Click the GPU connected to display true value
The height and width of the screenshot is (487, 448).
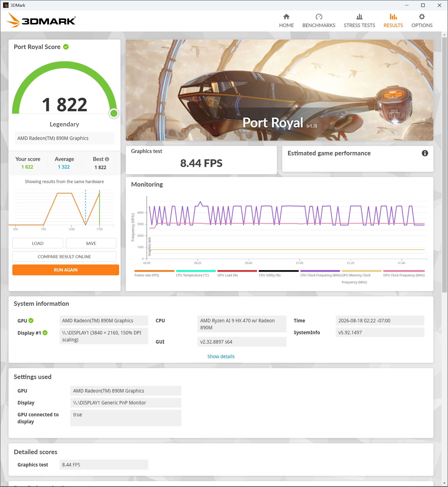point(126,418)
